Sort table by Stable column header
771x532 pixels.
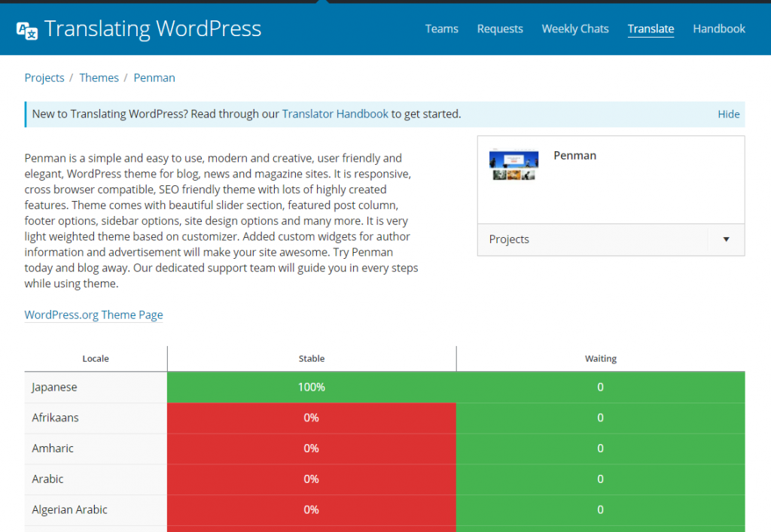[x=311, y=359]
